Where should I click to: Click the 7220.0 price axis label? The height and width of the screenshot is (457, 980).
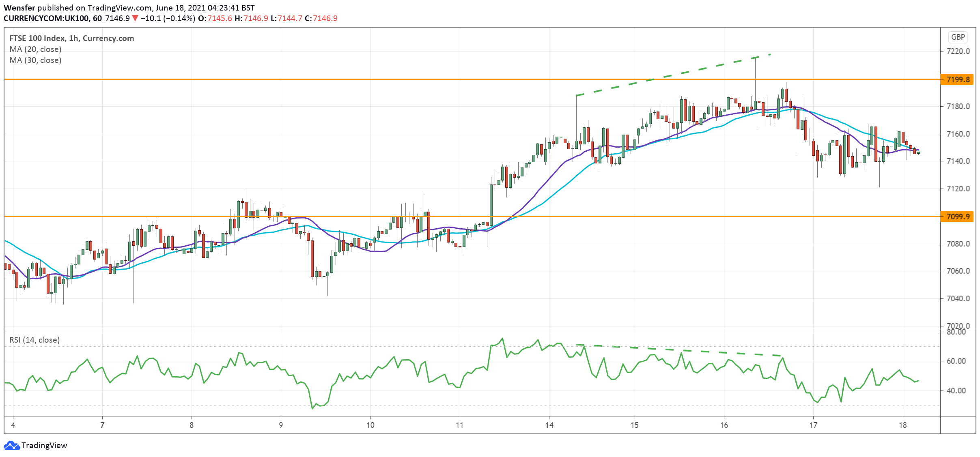(x=958, y=51)
